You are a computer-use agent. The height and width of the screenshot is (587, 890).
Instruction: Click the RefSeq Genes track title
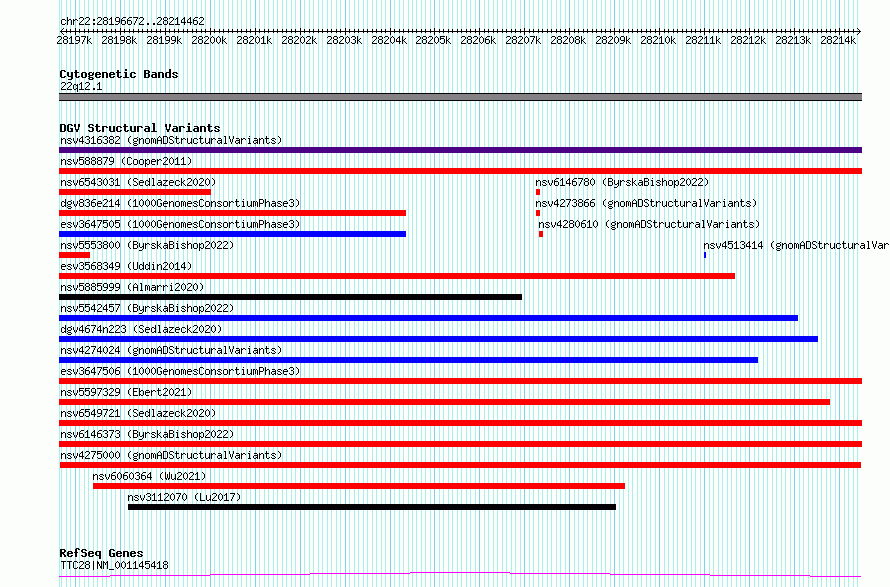point(101,553)
